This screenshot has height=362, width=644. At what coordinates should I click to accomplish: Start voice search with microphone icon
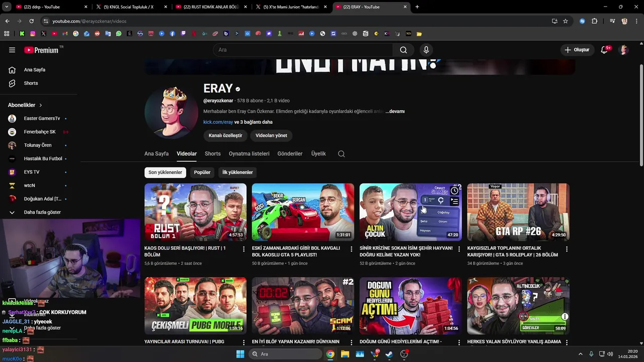coord(426,50)
